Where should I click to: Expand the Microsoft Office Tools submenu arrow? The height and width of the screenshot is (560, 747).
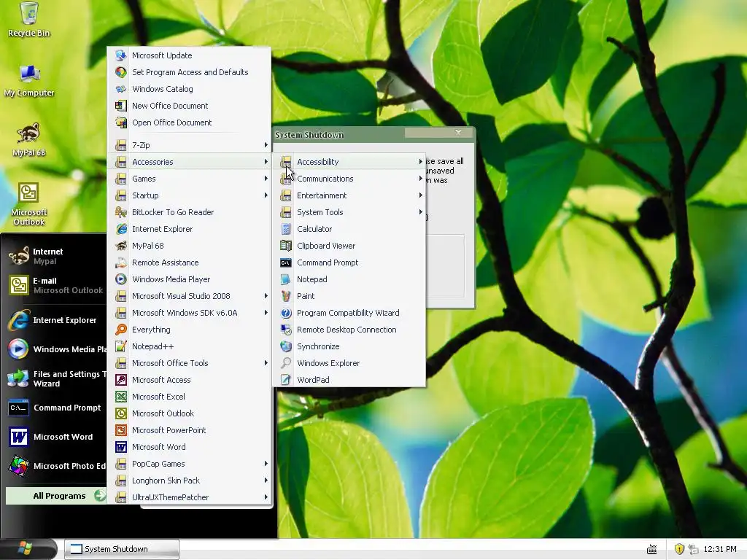click(266, 363)
